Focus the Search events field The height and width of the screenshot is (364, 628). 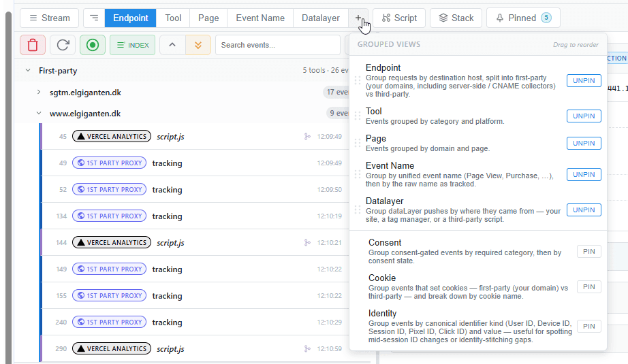(277, 45)
